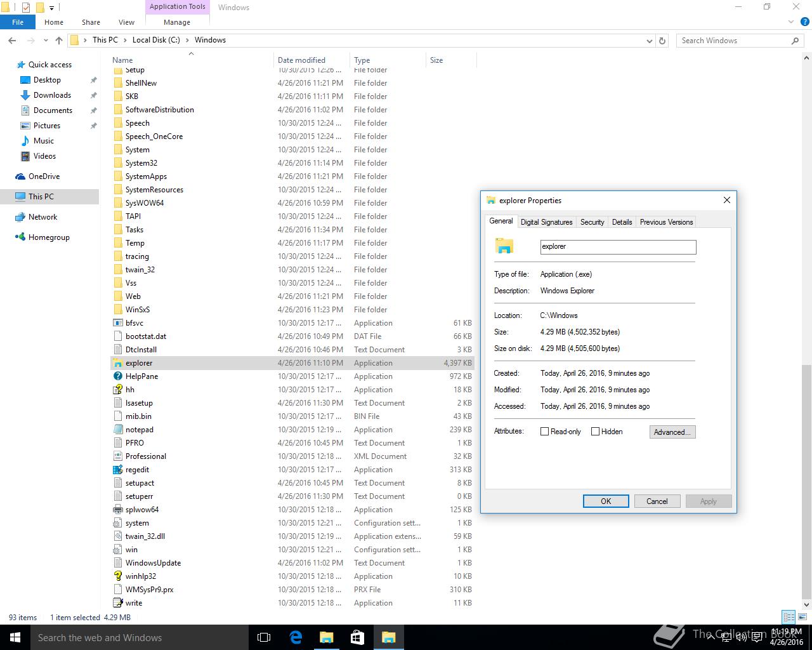Click the search magnifier icon
The width and height of the screenshot is (812, 650).
795,40
